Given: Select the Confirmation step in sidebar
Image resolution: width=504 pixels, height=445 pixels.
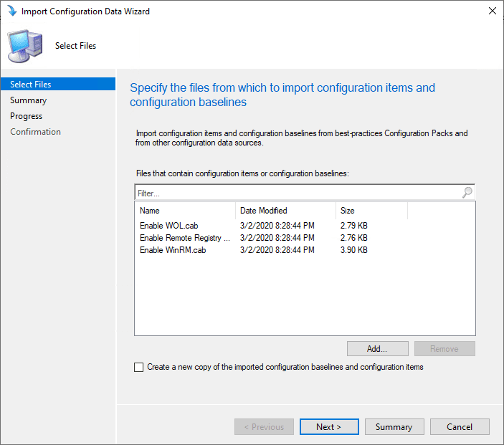Looking at the screenshot, I should (35, 132).
